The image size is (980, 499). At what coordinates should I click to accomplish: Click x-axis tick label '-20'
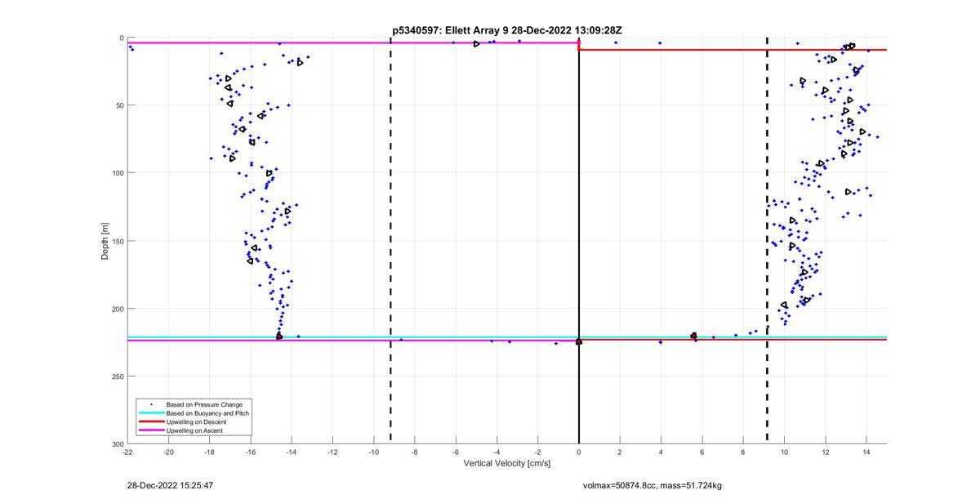click(168, 452)
